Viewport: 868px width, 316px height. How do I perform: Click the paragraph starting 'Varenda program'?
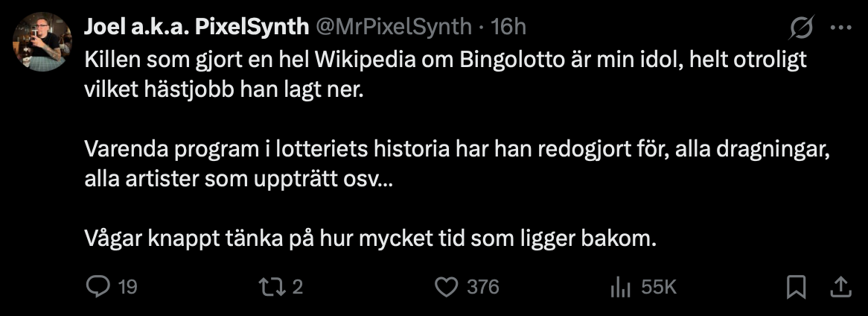coord(459,165)
